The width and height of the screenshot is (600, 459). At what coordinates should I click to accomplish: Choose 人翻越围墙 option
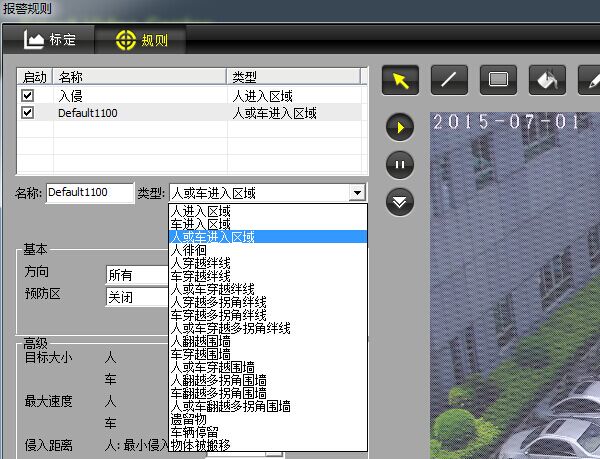(x=268, y=341)
